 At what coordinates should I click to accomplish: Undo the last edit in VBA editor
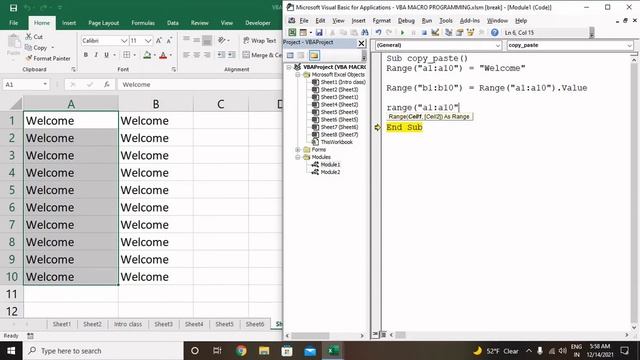378,32
